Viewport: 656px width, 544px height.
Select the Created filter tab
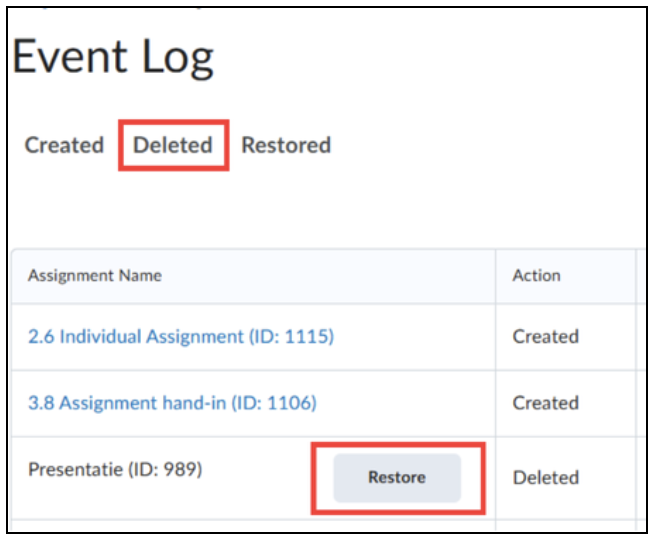[x=64, y=145]
